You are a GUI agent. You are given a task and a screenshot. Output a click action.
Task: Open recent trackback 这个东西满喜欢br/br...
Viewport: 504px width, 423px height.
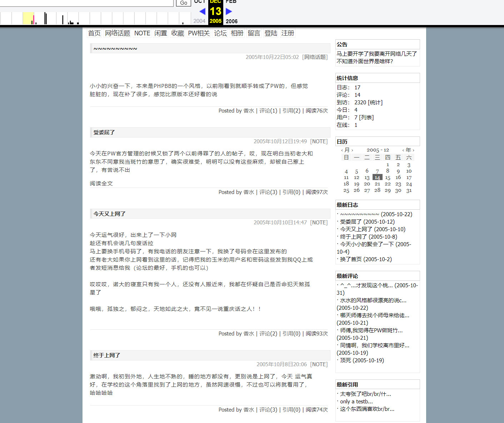[x=367, y=409]
